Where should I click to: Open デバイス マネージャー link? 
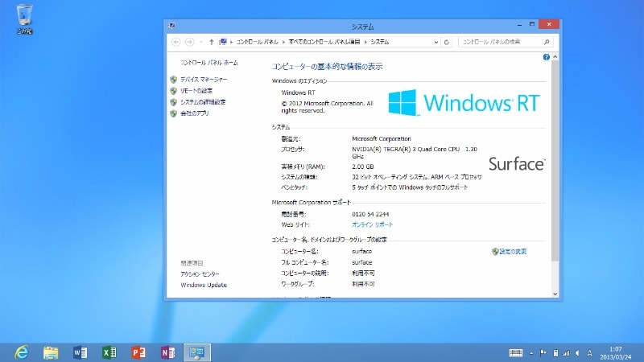(x=204, y=79)
